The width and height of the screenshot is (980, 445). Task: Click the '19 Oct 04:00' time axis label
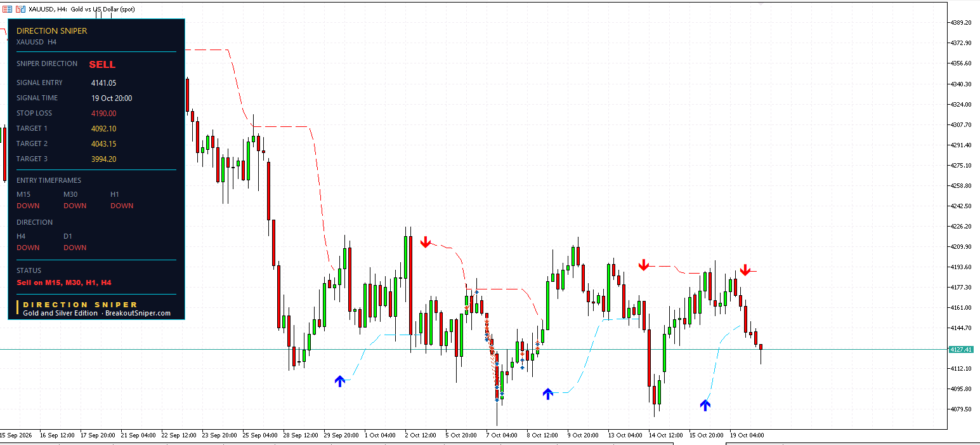pos(747,435)
